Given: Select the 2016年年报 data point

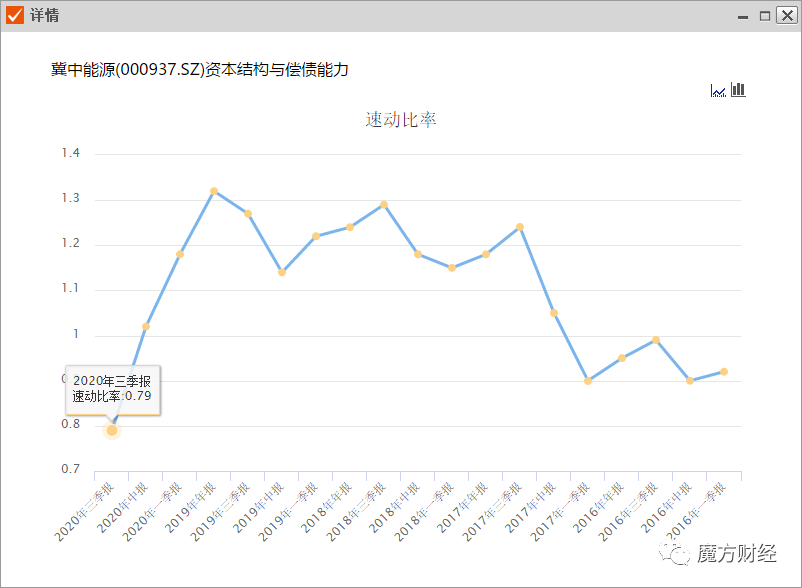Looking at the screenshot, I should point(622,358).
